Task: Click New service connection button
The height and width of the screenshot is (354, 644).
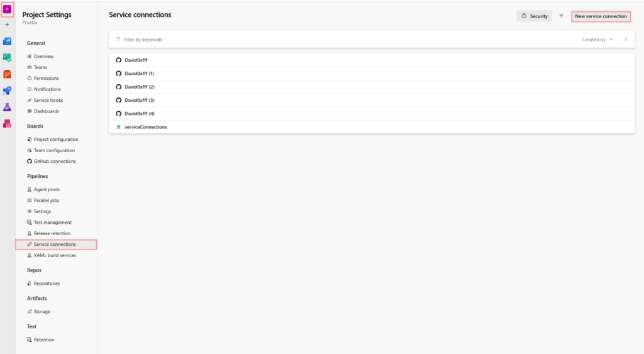Action: pyautogui.click(x=601, y=16)
